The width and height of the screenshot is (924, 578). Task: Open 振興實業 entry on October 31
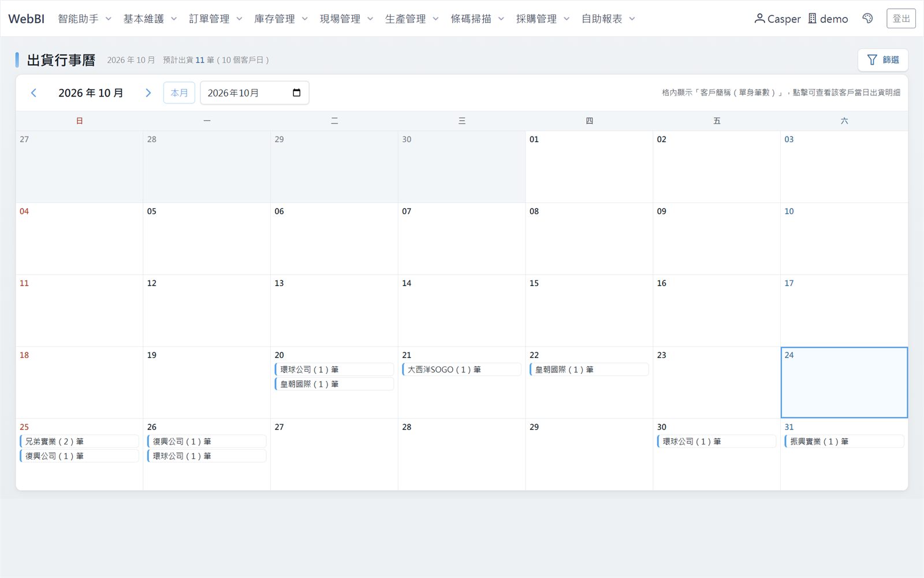point(844,441)
